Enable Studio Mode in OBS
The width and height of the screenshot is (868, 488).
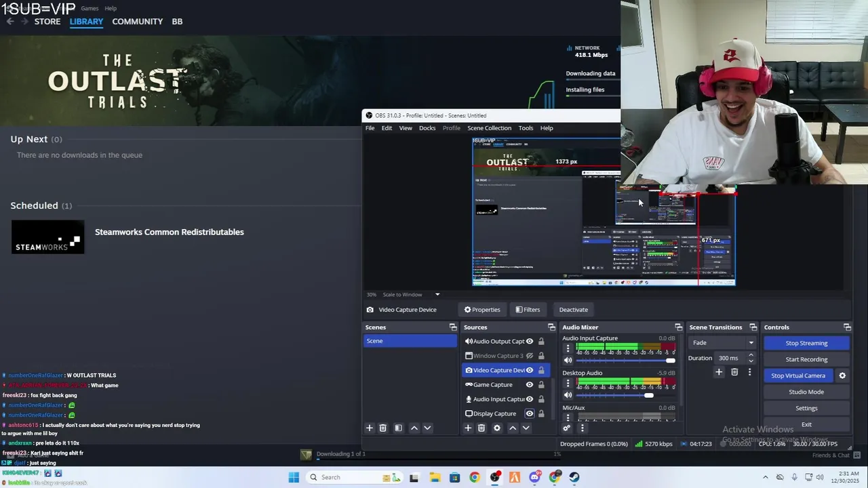806,392
